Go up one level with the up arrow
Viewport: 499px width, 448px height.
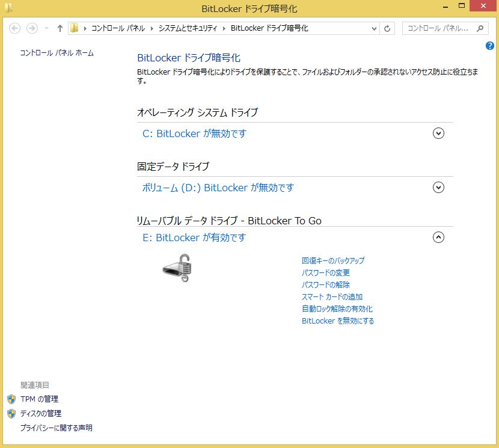pos(60,28)
